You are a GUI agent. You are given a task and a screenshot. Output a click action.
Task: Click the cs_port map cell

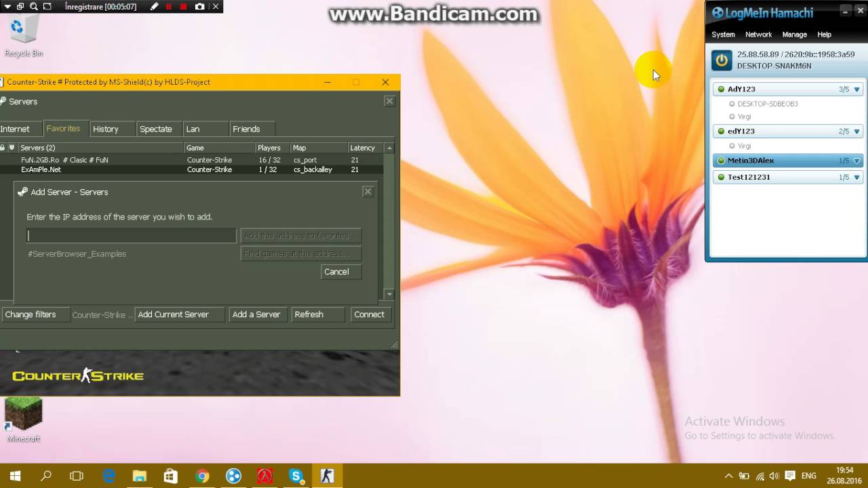pyautogui.click(x=305, y=160)
